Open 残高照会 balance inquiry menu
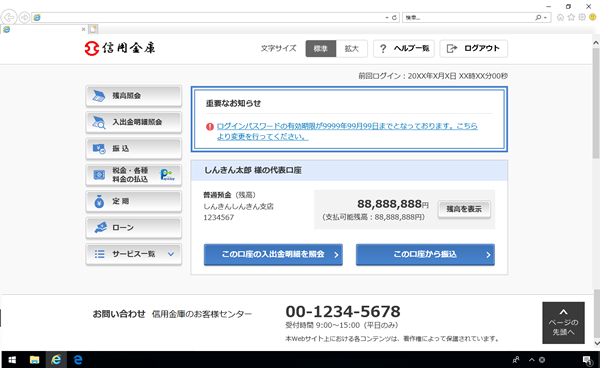600x368 pixels. coord(134,96)
